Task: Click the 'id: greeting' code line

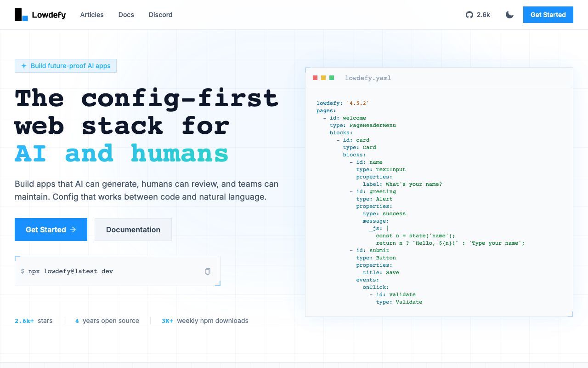Action: pos(373,191)
